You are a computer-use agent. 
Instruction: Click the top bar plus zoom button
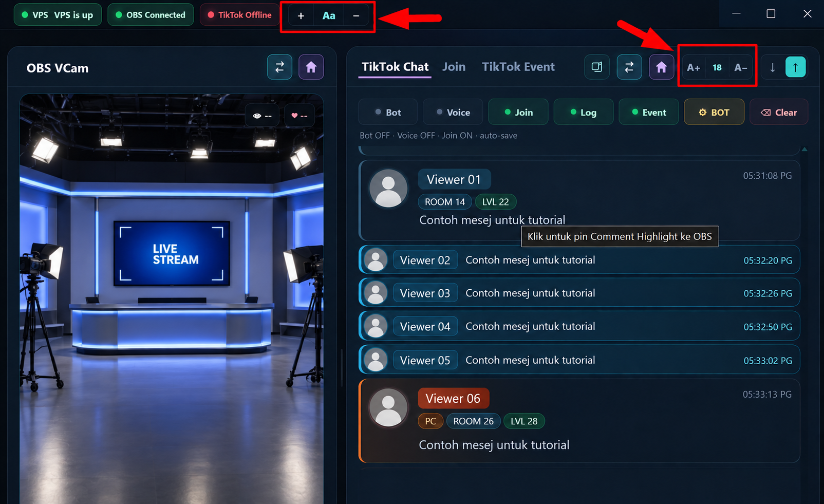[301, 16]
